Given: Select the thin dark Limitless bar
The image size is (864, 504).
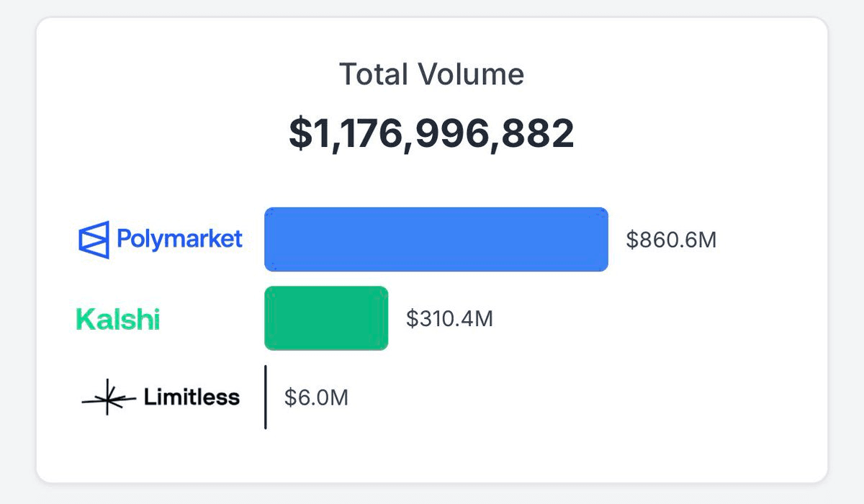Looking at the screenshot, I should click(266, 397).
